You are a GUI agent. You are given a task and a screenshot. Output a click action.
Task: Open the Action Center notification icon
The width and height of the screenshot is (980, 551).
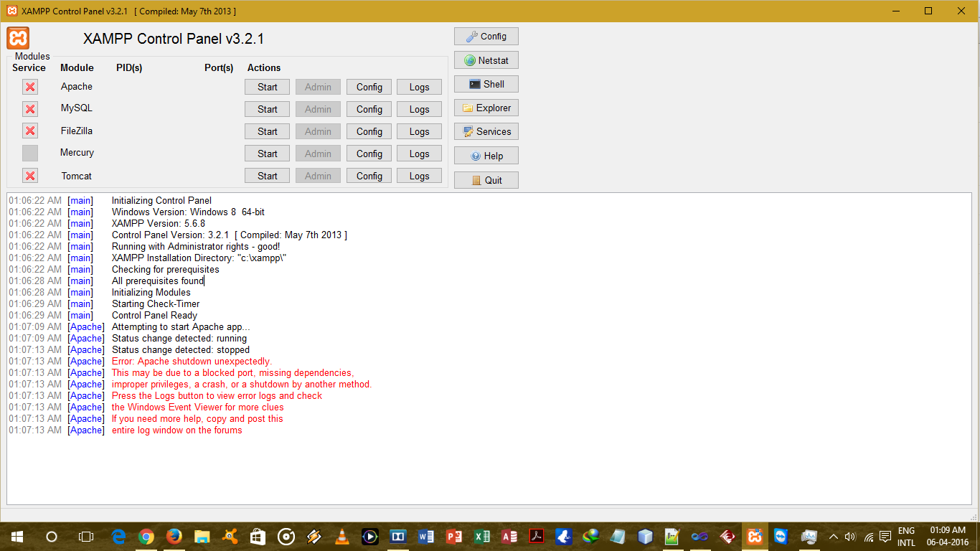886,537
